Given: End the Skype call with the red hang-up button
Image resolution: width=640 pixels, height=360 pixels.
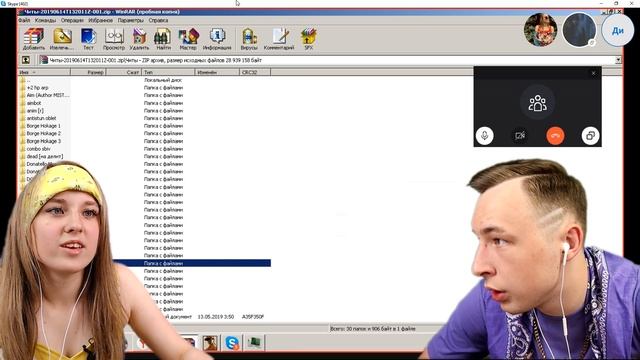Looking at the screenshot, I should [555, 136].
